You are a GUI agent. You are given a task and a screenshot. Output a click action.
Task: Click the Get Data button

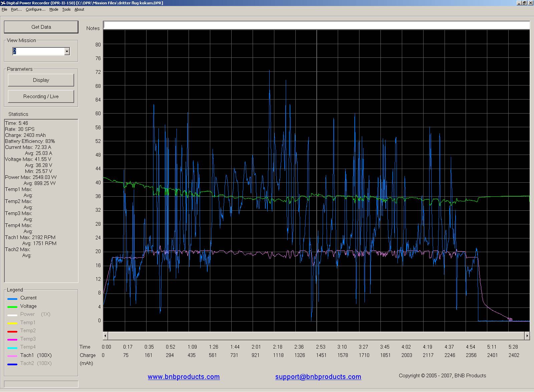[41, 27]
